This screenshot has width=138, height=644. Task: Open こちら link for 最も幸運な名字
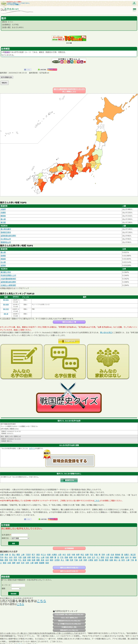point(41,601)
